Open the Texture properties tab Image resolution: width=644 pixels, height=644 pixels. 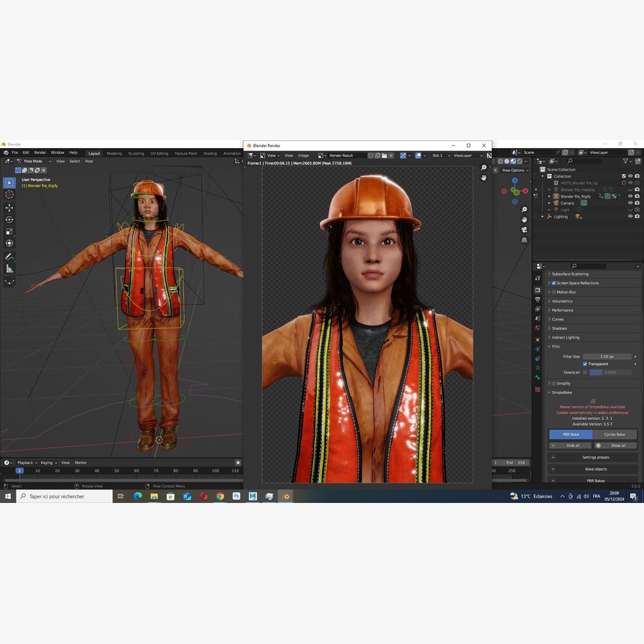pyautogui.click(x=538, y=390)
